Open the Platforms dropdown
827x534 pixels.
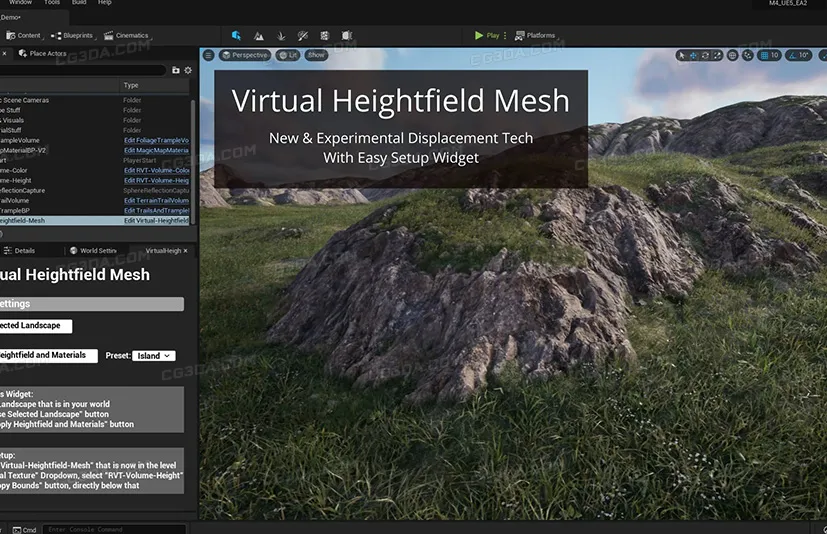click(x=536, y=35)
